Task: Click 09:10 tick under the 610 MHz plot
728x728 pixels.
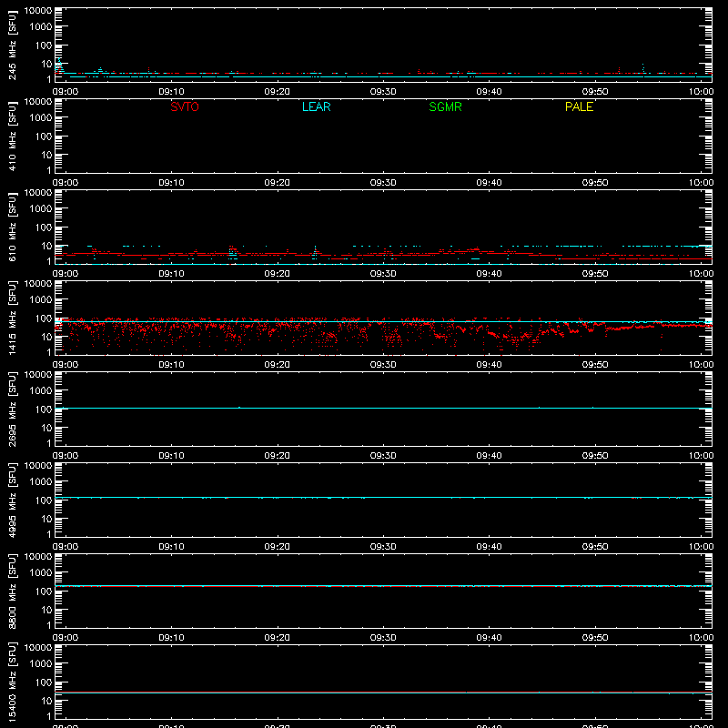Action: pyautogui.click(x=171, y=274)
